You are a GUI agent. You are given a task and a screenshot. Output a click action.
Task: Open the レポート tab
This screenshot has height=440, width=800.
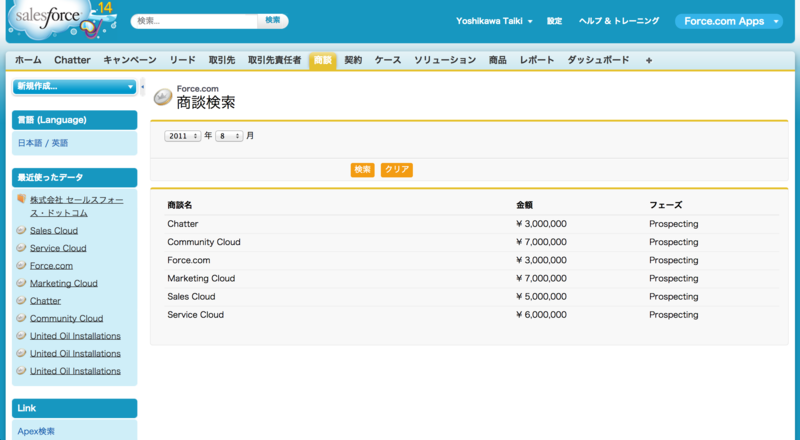tap(537, 60)
